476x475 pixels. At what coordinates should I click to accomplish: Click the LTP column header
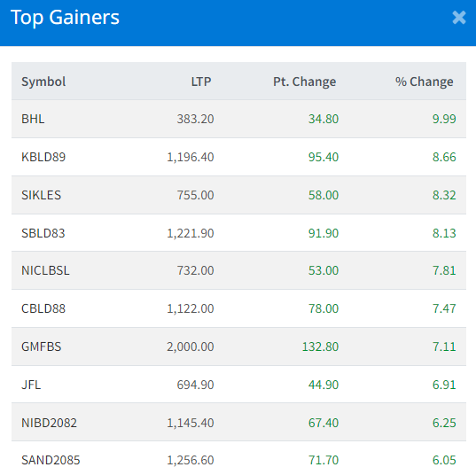201,82
